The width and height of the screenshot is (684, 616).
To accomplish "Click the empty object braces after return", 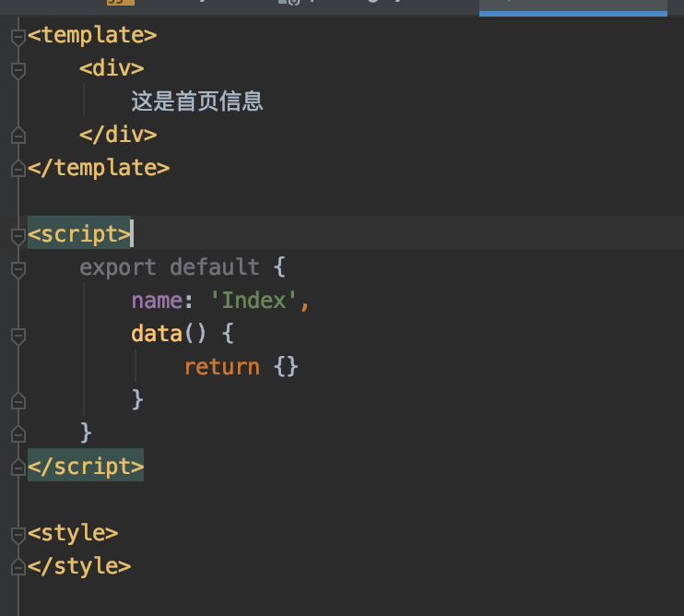I will (x=286, y=367).
